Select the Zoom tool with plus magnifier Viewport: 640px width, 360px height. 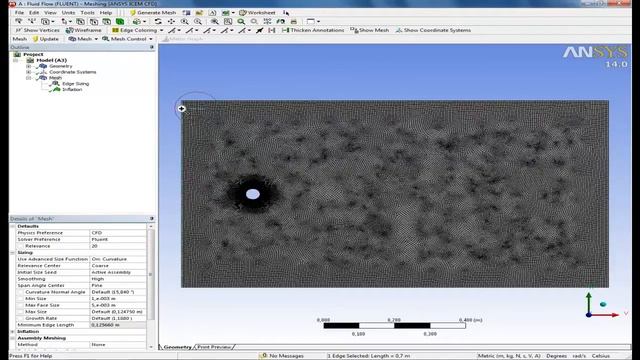(x=184, y=21)
